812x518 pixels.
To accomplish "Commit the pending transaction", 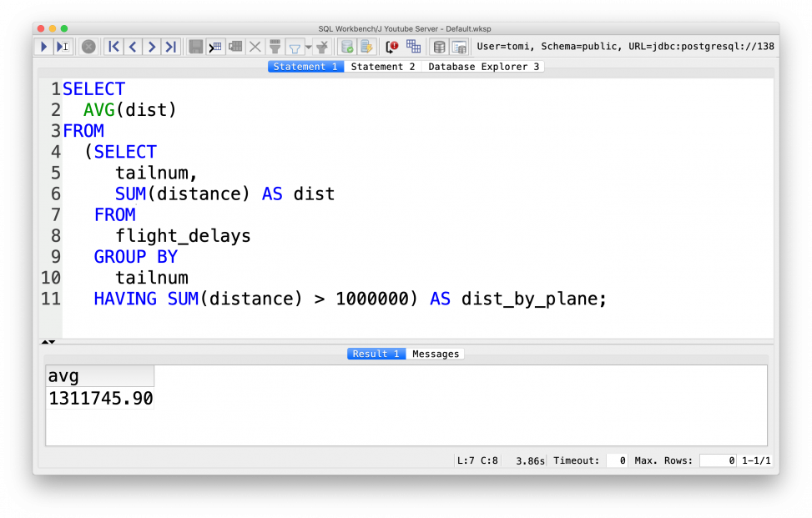I will point(346,46).
